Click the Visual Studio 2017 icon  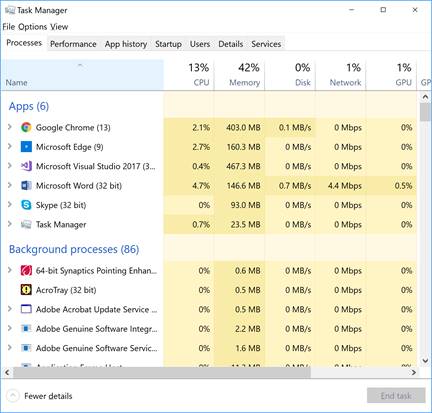[26, 166]
